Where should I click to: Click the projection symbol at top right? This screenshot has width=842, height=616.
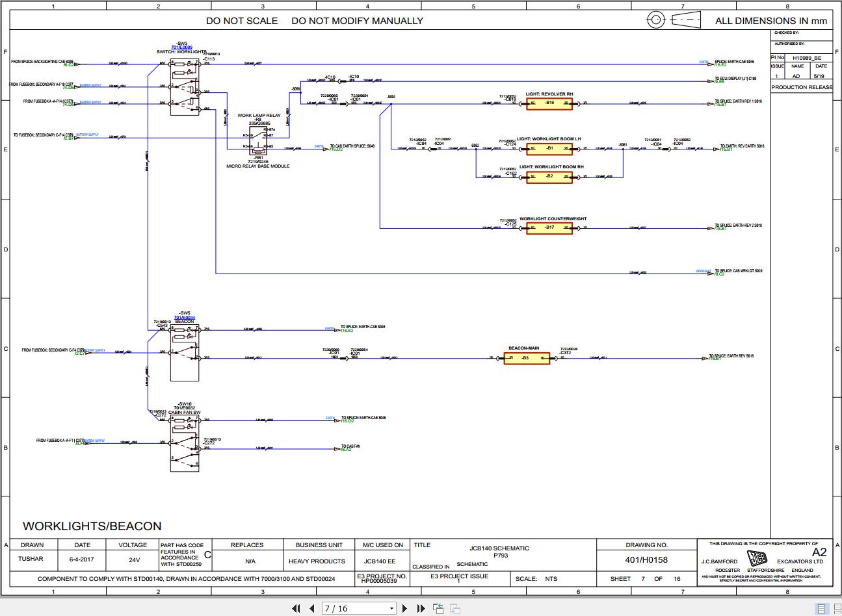point(674,19)
